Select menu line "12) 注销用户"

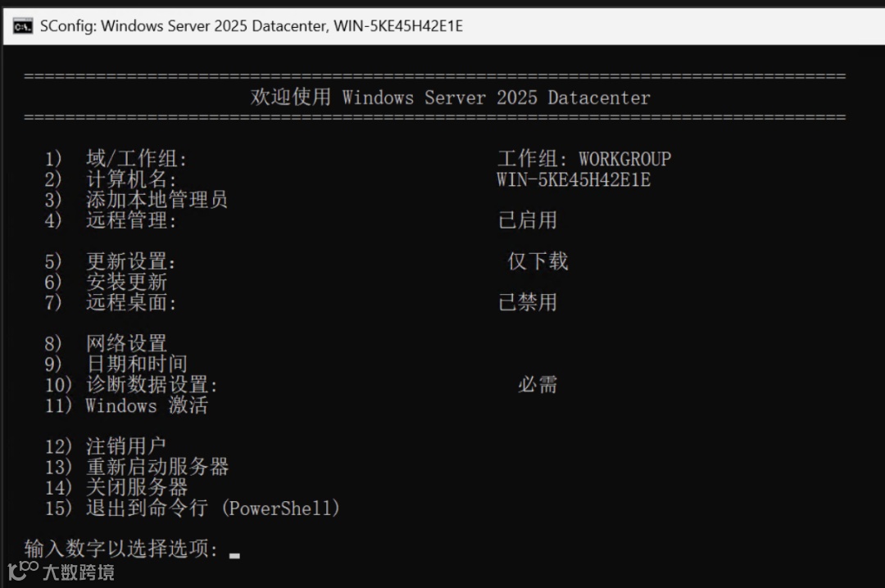pos(106,446)
